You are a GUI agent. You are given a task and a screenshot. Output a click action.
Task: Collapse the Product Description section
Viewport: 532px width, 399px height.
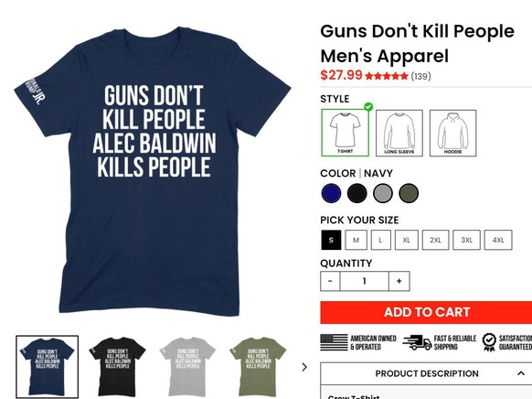coord(521,373)
